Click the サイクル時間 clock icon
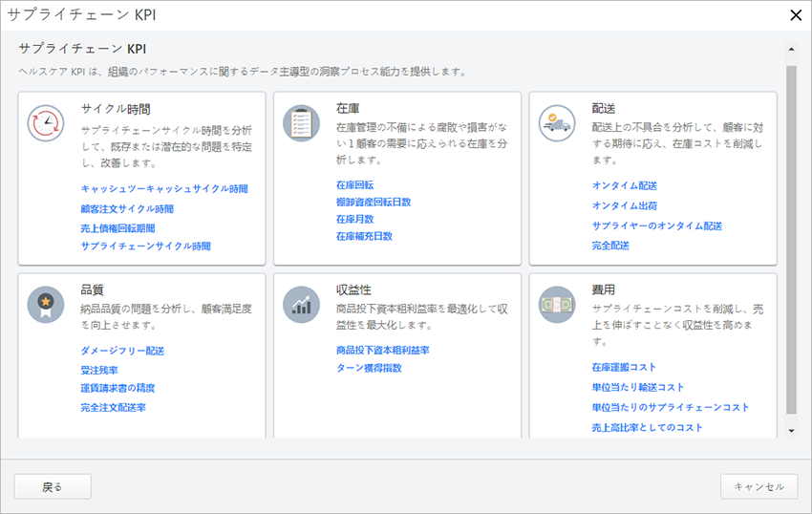The image size is (812, 514). 45,123
